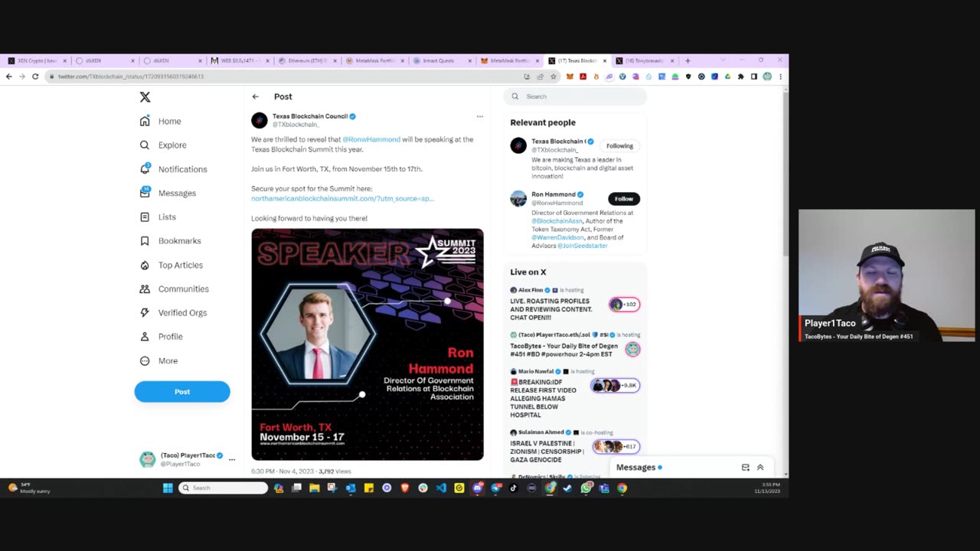The width and height of the screenshot is (980, 551).
Task: Open File Explorer from taskbar
Action: coord(314,487)
